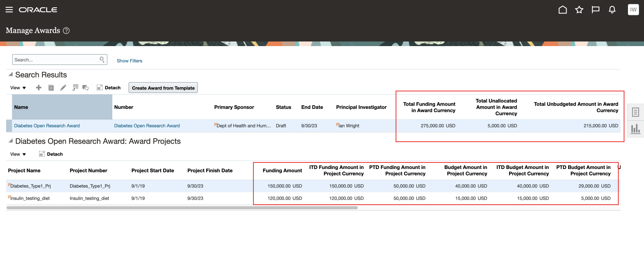Open View menu in Search Results

coord(18,88)
